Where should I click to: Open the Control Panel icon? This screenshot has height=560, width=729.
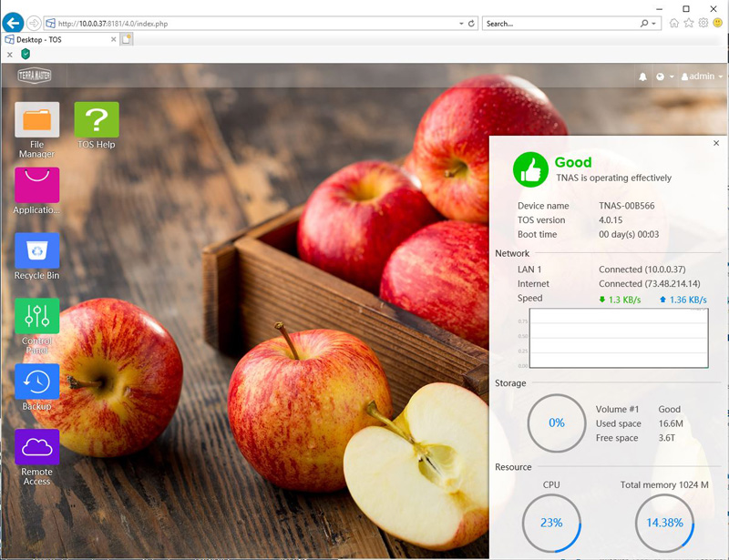click(x=36, y=316)
